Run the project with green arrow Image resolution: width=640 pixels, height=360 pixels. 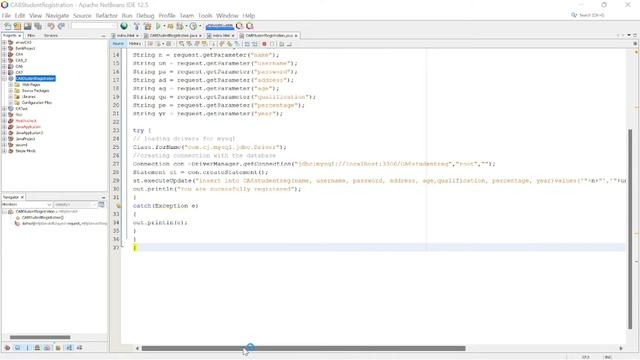pyautogui.click(x=158, y=26)
